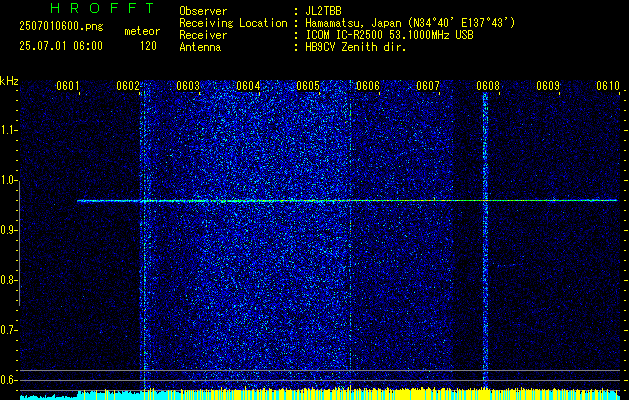Viewport: 629px width, 400px height.
Task: Click the HB9CV Zenith dir. text
Action: [356, 47]
